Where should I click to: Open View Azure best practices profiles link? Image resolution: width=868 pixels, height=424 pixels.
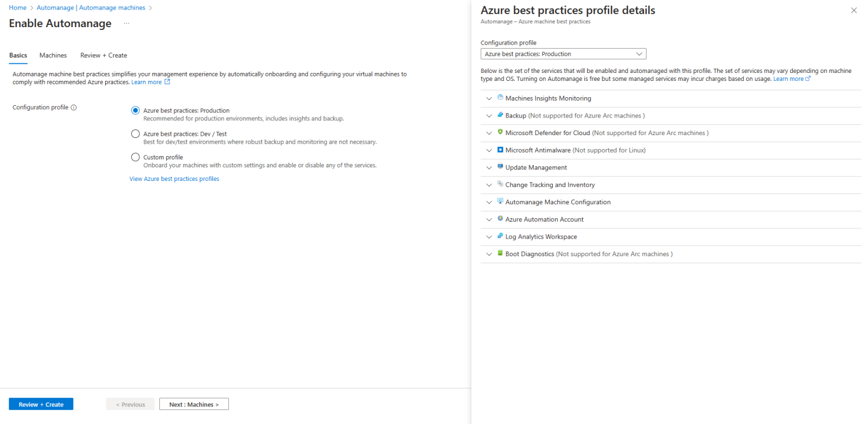pos(174,178)
